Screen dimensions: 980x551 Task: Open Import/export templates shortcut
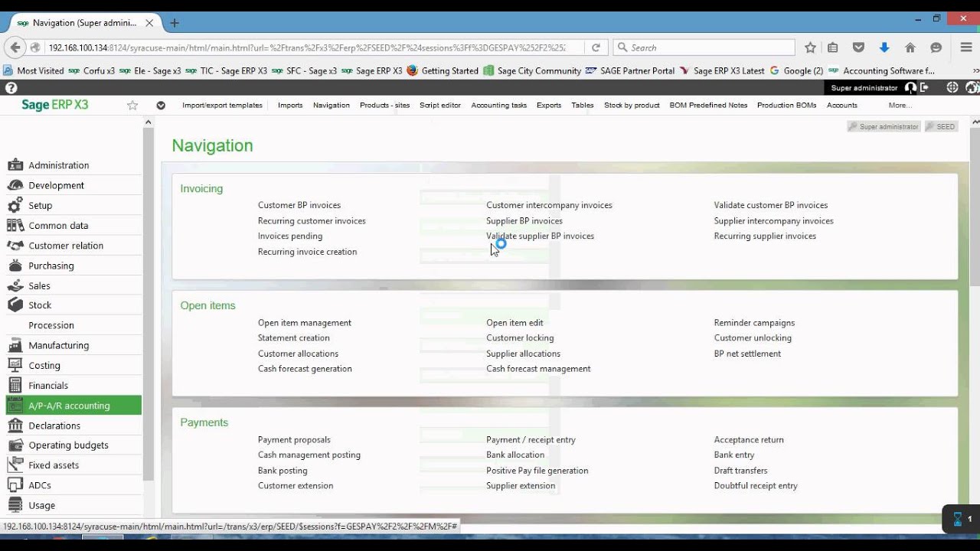click(x=222, y=106)
